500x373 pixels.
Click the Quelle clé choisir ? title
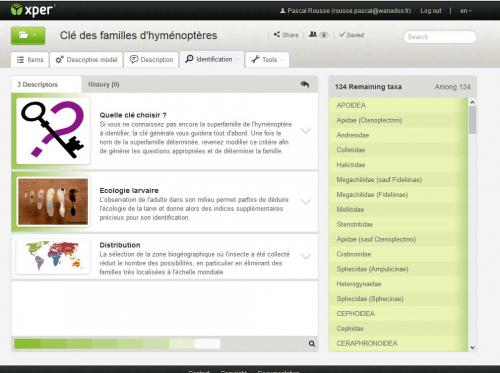pos(133,115)
